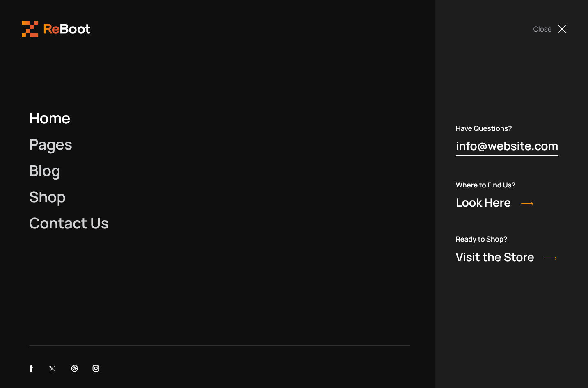
Task: Click the ReBoot logo icon
Action: 30,29
